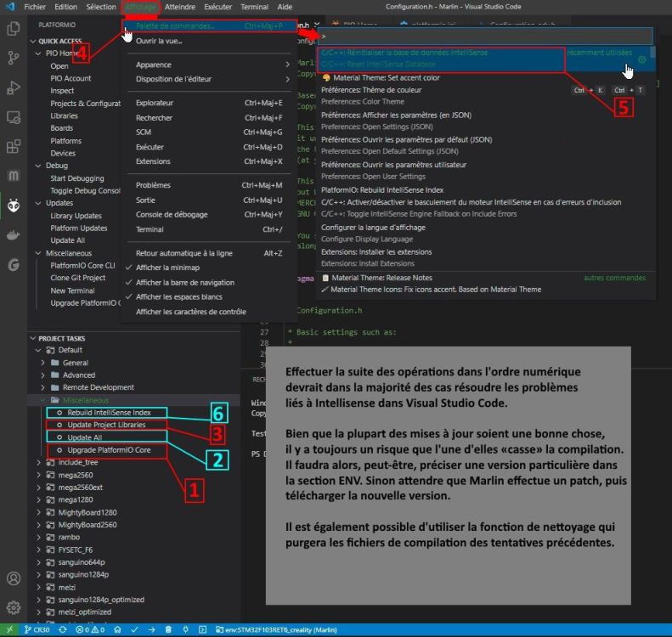Viewport: 672px width, 637px height.
Task: Open Run and Debug in activity bar
Action: [14, 87]
